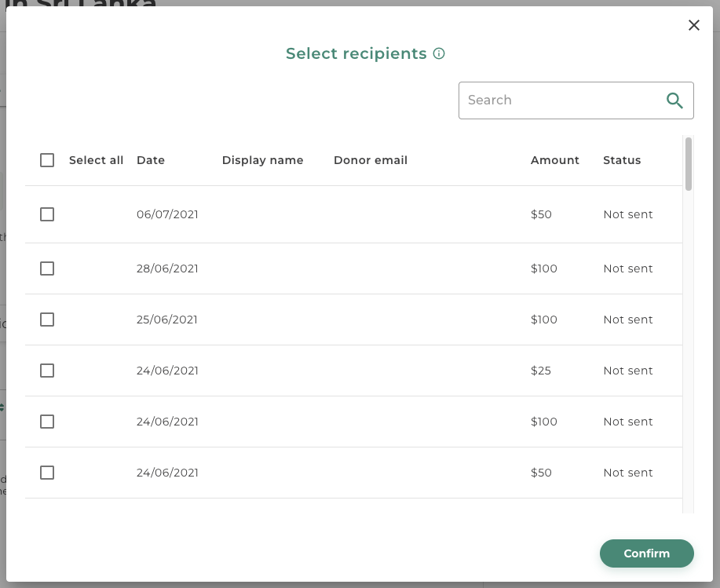Click the Confirm button
The height and width of the screenshot is (588, 720).
646,553
